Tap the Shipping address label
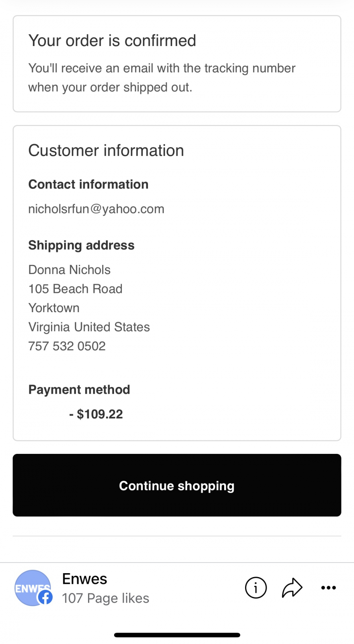Image resolution: width=354 pixels, height=644 pixels. point(81,245)
